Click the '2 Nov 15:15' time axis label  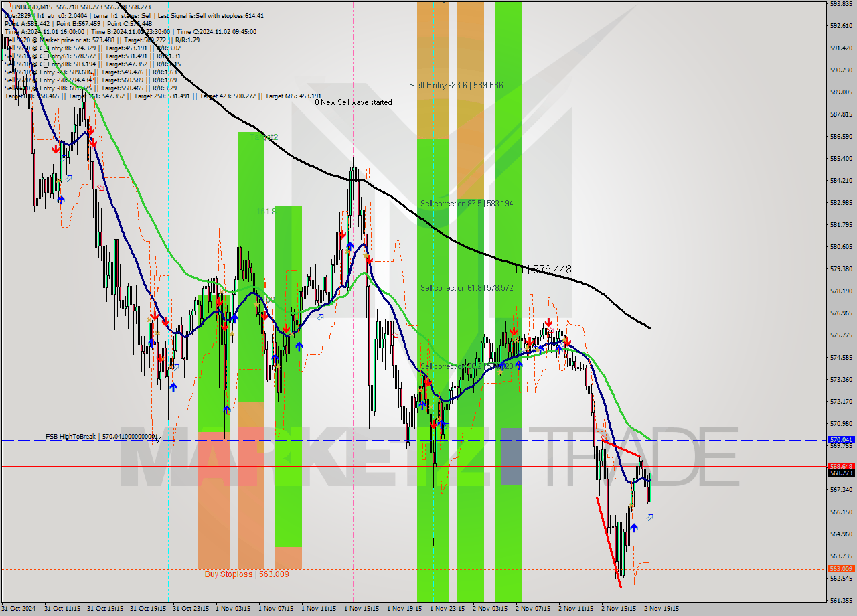(619, 609)
